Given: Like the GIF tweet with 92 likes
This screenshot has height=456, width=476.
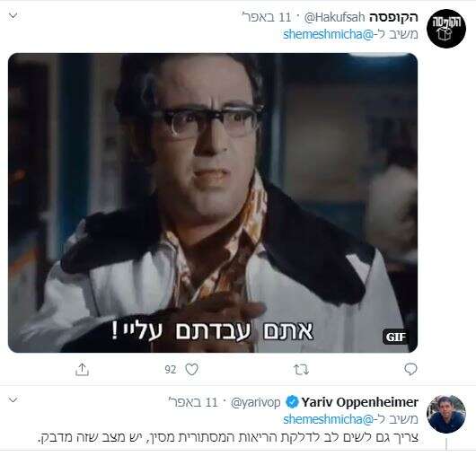Looking at the screenshot, I should coord(191,369).
